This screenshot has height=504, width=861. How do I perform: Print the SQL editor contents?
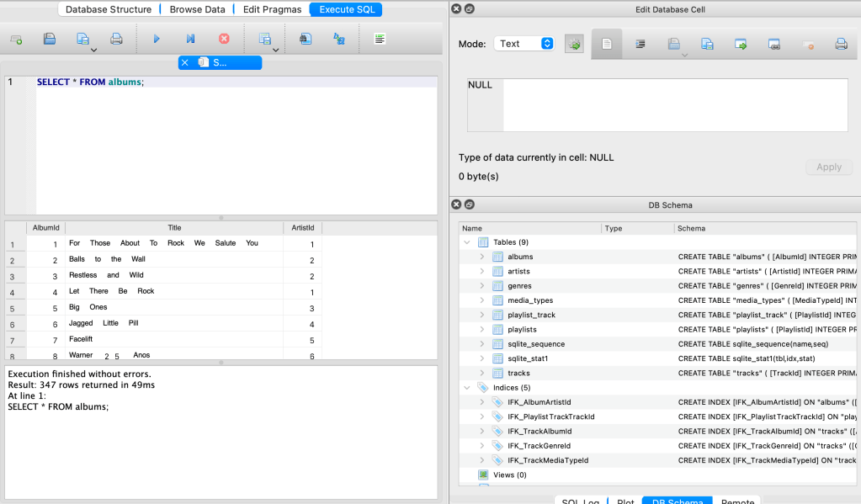pos(117,39)
